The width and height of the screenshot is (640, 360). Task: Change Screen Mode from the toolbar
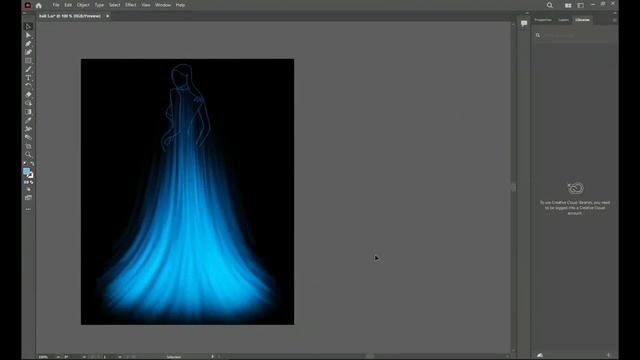coord(28,198)
